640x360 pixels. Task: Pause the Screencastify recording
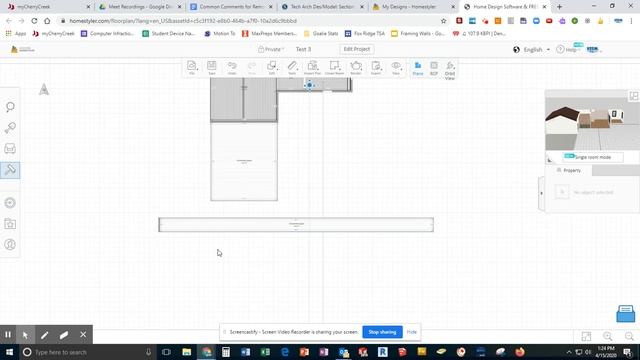tap(8, 335)
